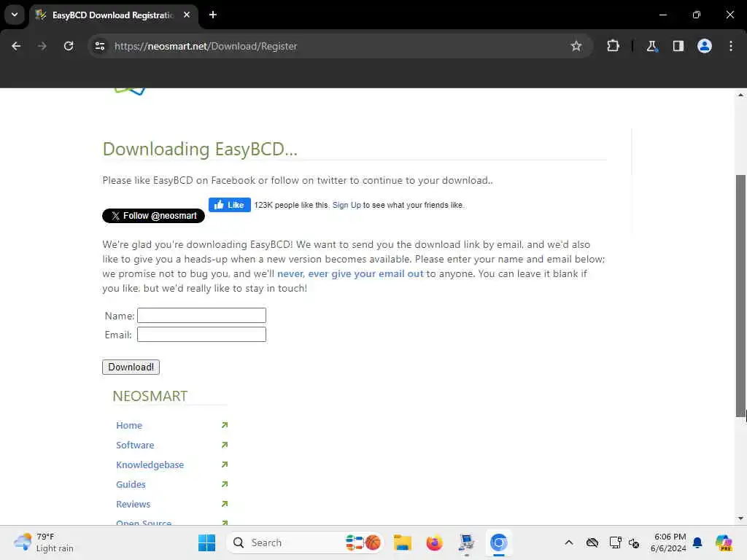Screen dimensions: 747x560
Task: Show hidden system tray icons
Action: pyautogui.click(x=569, y=542)
